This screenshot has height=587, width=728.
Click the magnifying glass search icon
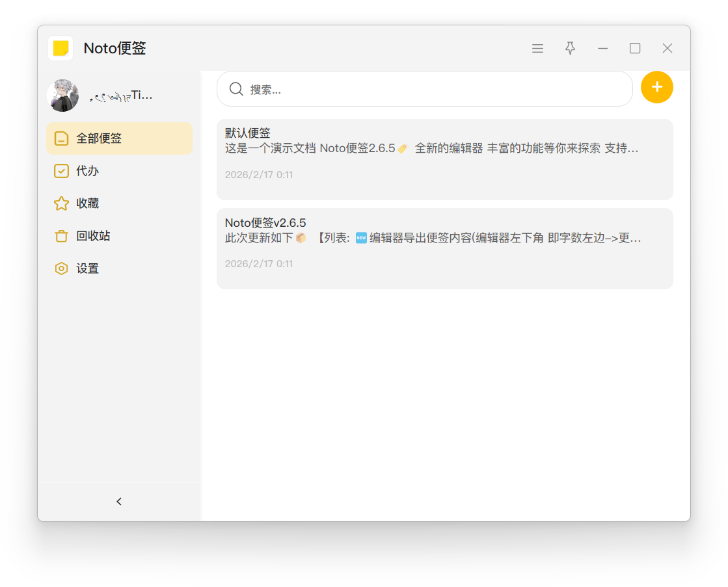point(236,89)
